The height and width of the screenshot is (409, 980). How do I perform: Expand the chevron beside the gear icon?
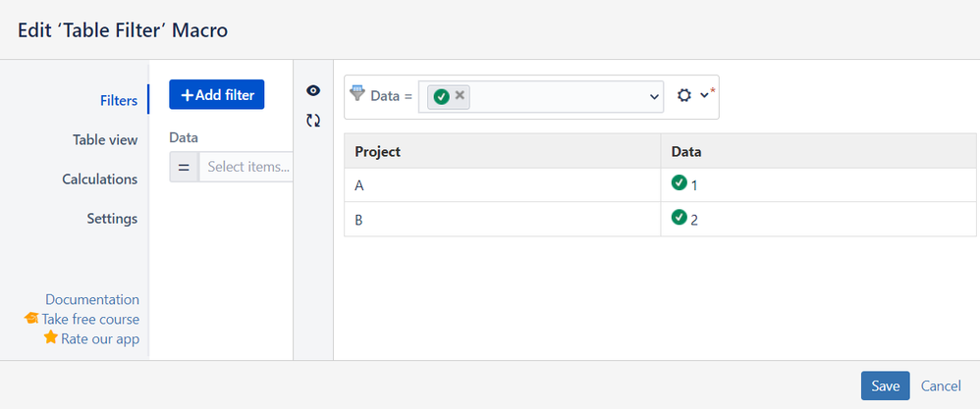pyautogui.click(x=704, y=95)
